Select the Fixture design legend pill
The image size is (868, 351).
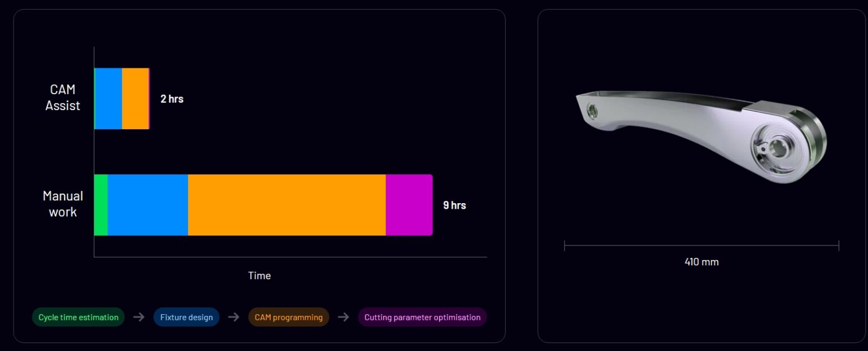click(186, 317)
